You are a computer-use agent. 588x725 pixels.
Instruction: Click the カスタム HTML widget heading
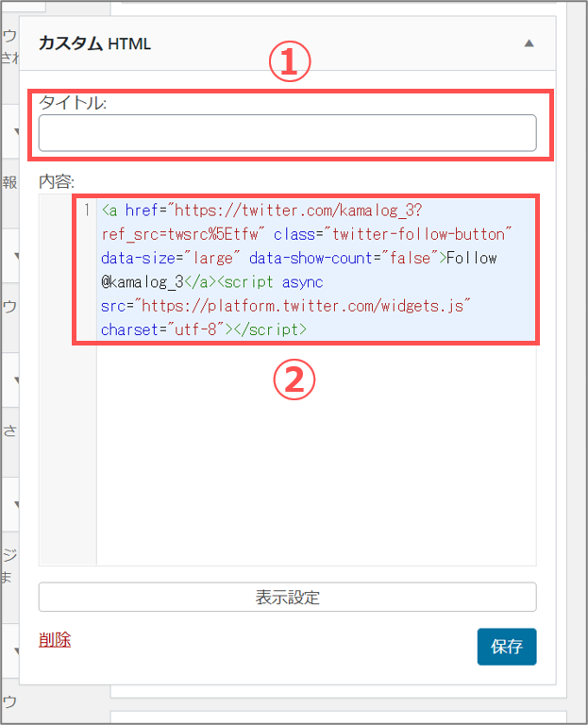tap(94, 43)
